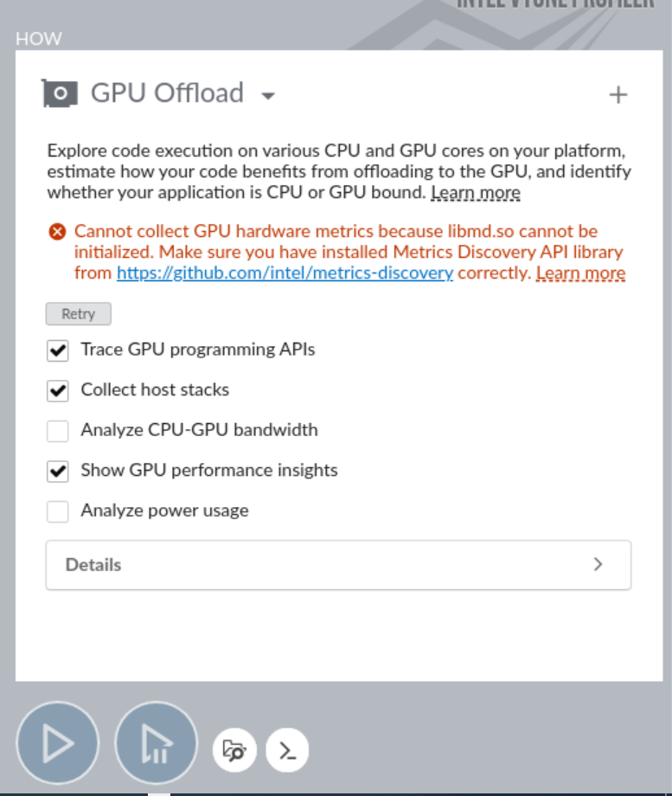The width and height of the screenshot is (672, 796).
Task: Click Learn more after the error message
Action: point(581,273)
